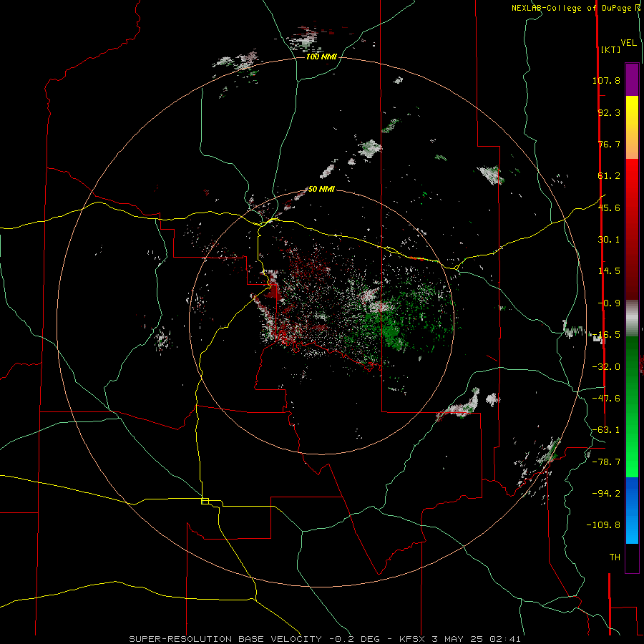Select the 45.6 velocity scale value
The width and height of the screenshot is (644, 644).
(x=609, y=208)
